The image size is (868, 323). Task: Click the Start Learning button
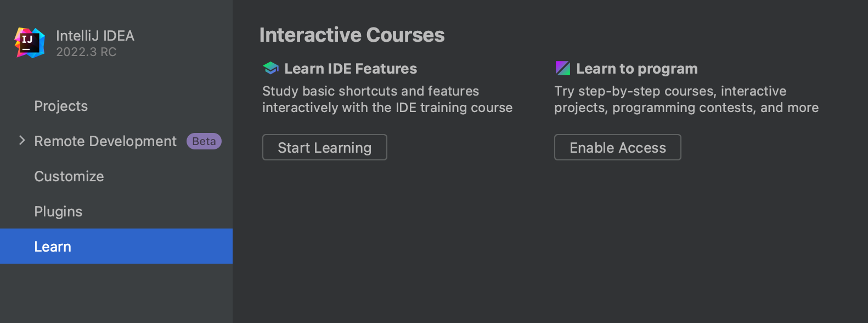coord(325,147)
